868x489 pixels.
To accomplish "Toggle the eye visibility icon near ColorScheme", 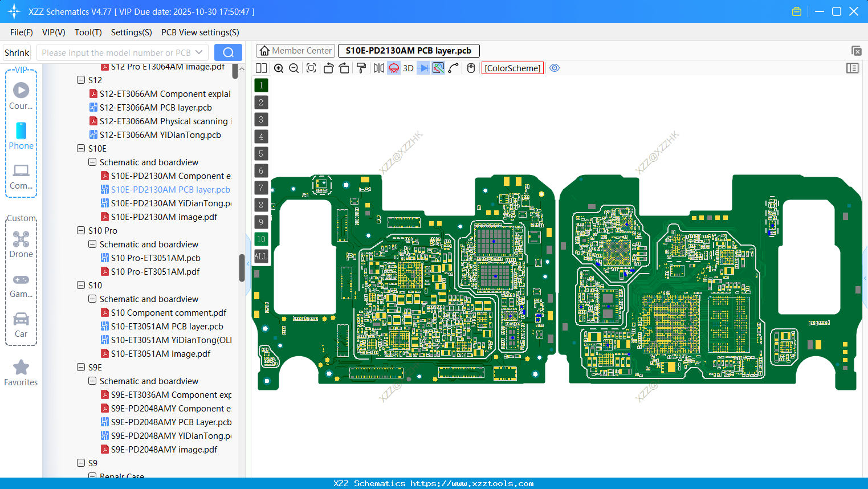I will (x=554, y=68).
